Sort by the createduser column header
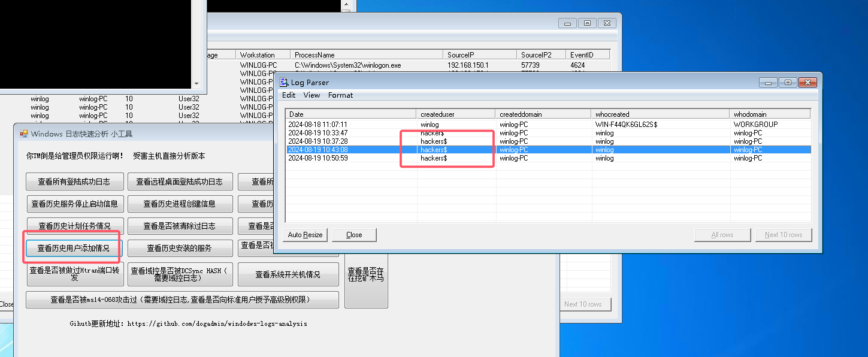This screenshot has width=868, height=357. point(456,114)
